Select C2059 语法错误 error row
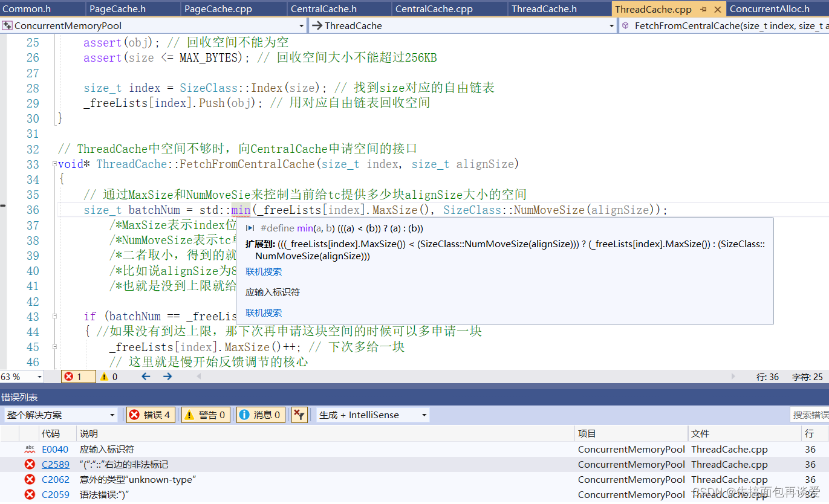Viewport: 829px width, 504px height. click(x=414, y=495)
